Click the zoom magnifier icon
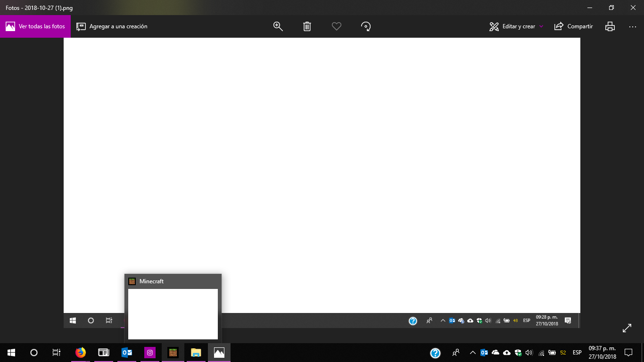 click(278, 26)
